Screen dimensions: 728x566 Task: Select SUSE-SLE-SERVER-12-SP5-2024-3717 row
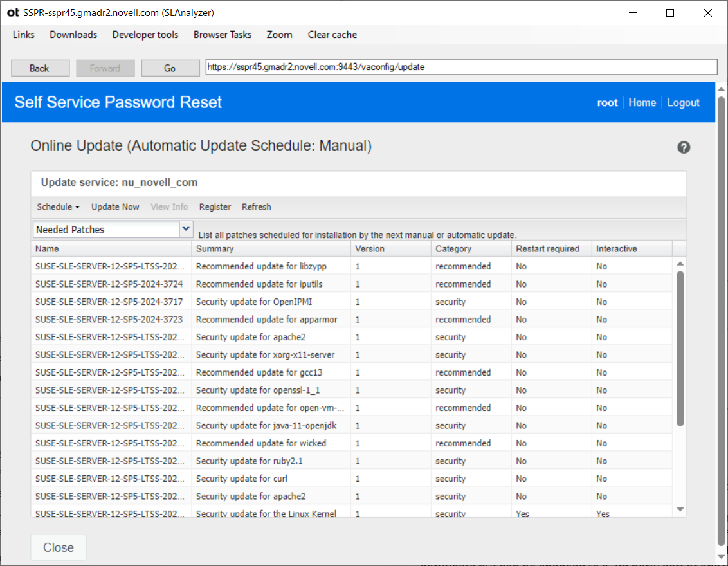pyautogui.click(x=352, y=302)
